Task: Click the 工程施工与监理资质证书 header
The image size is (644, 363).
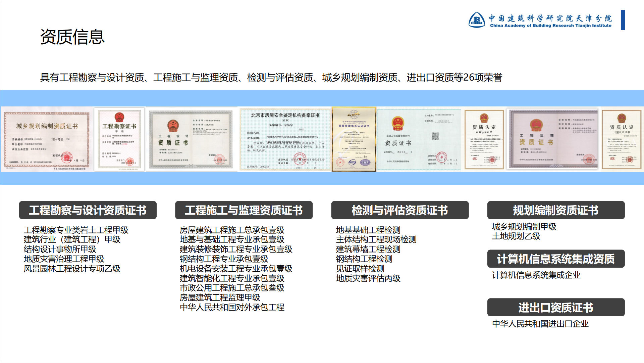Action: 244,210
